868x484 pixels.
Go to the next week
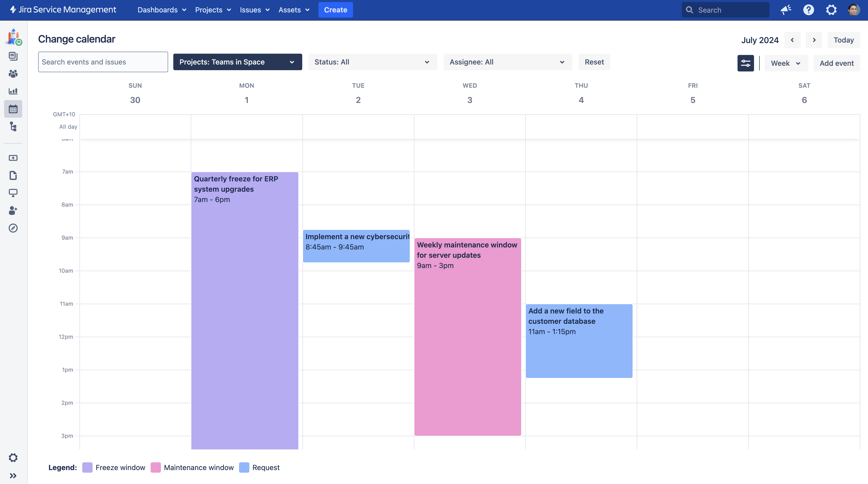(x=814, y=40)
